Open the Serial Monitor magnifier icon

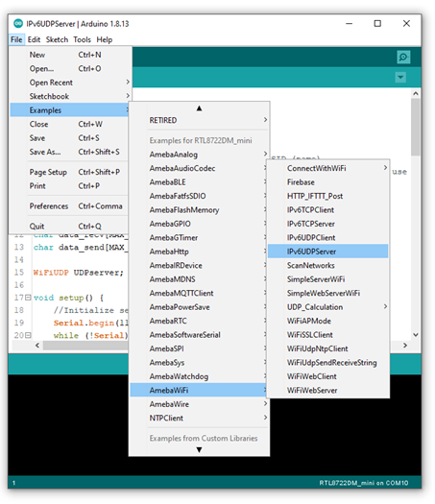(403, 58)
